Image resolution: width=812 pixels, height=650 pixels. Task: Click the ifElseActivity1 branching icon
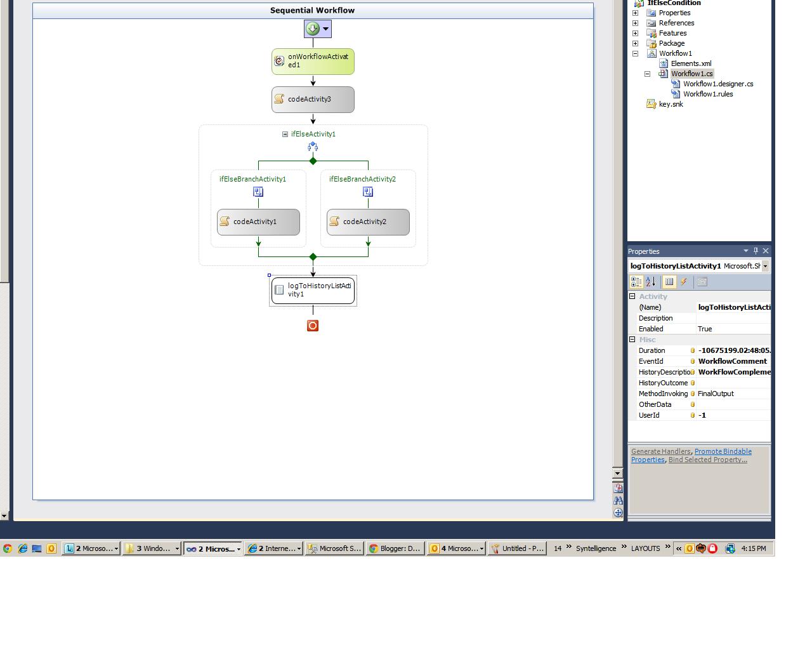point(313,147)
